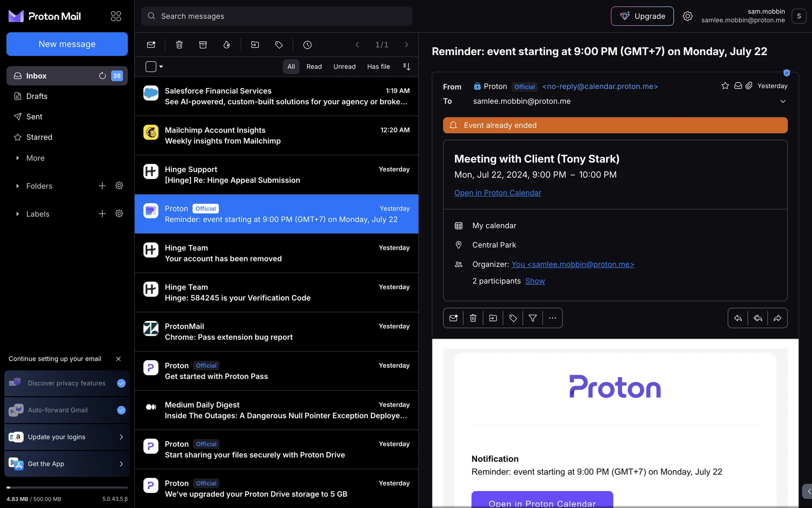Click the spam fire icon in the toolbar
812x508 pixels.
(x=227, y=45)
